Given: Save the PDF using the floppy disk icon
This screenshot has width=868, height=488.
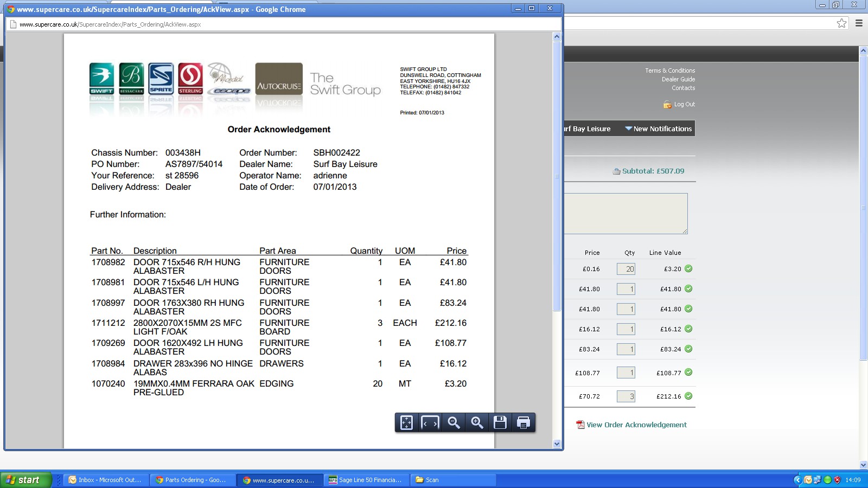Looking at the screenshot, I should (500, 422).
